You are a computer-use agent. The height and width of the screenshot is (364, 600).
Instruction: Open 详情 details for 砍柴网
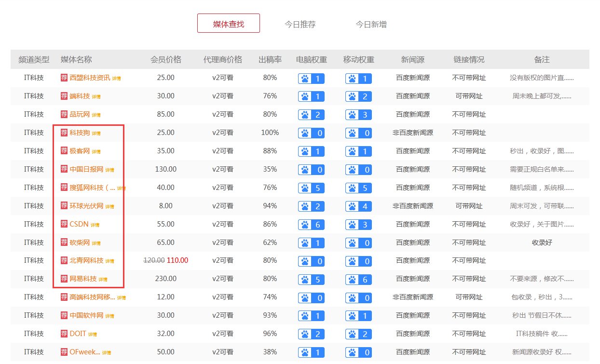click(x=96, y=243)
